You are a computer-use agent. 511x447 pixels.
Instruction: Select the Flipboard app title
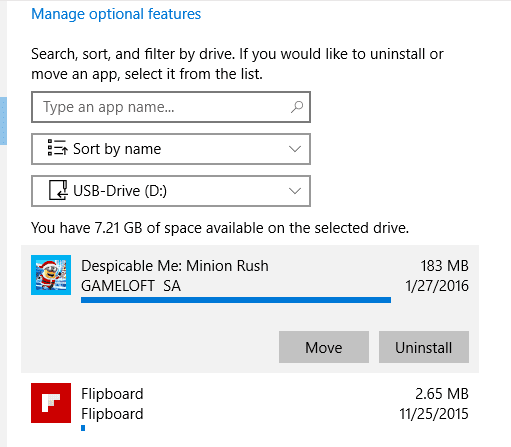tap(112, 394)
